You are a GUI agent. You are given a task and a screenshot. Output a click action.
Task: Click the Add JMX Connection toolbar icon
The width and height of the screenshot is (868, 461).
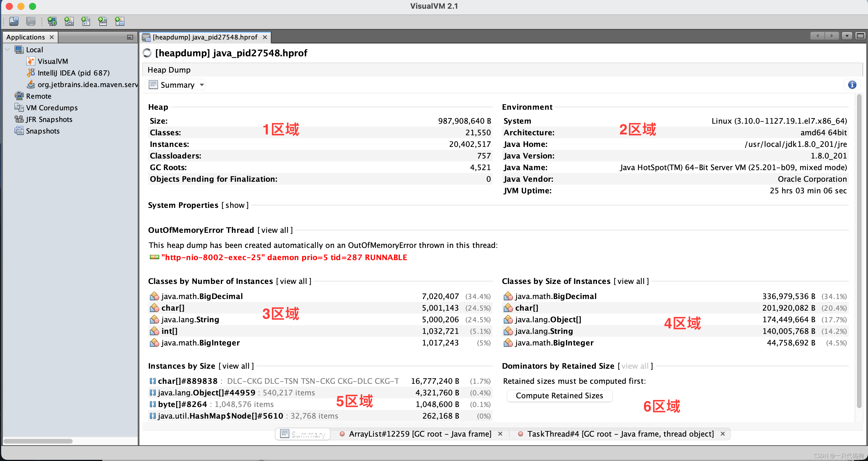pos(69,21)
